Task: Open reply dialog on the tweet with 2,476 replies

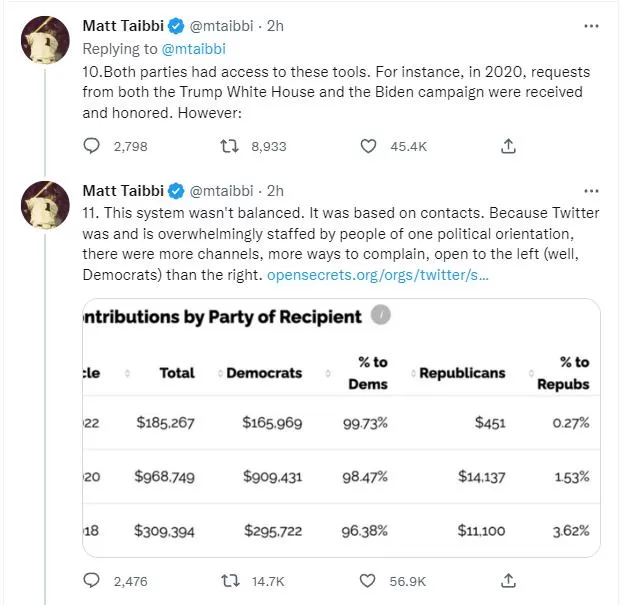Action: pyautogui.click(x=91, y=581)
